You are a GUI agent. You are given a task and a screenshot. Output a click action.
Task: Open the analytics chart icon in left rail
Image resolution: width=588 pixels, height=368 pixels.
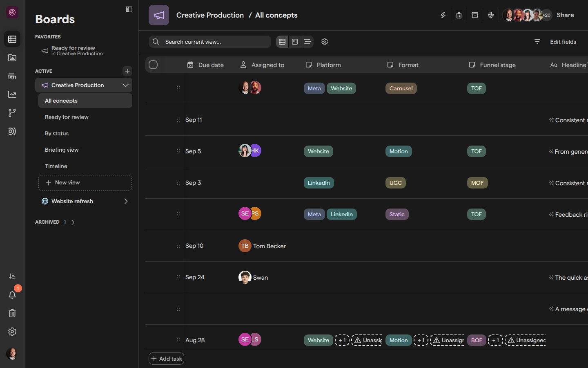pyautogui.click(x=12, y=94)
